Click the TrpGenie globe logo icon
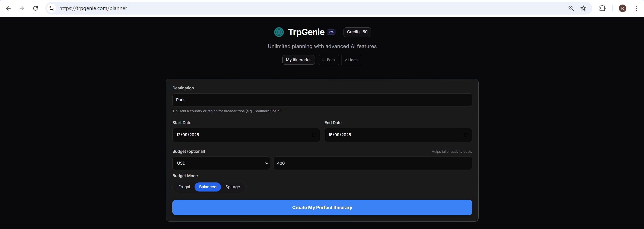 point(279,32)
